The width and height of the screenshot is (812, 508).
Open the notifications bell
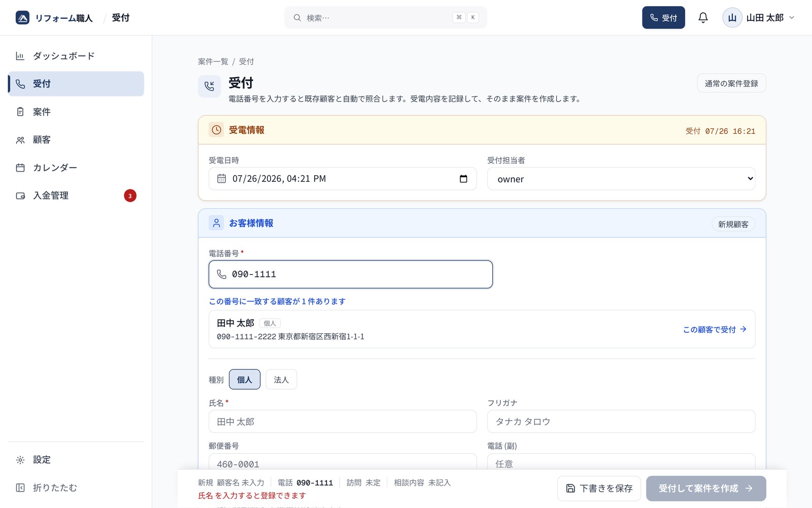pos(703,18)
